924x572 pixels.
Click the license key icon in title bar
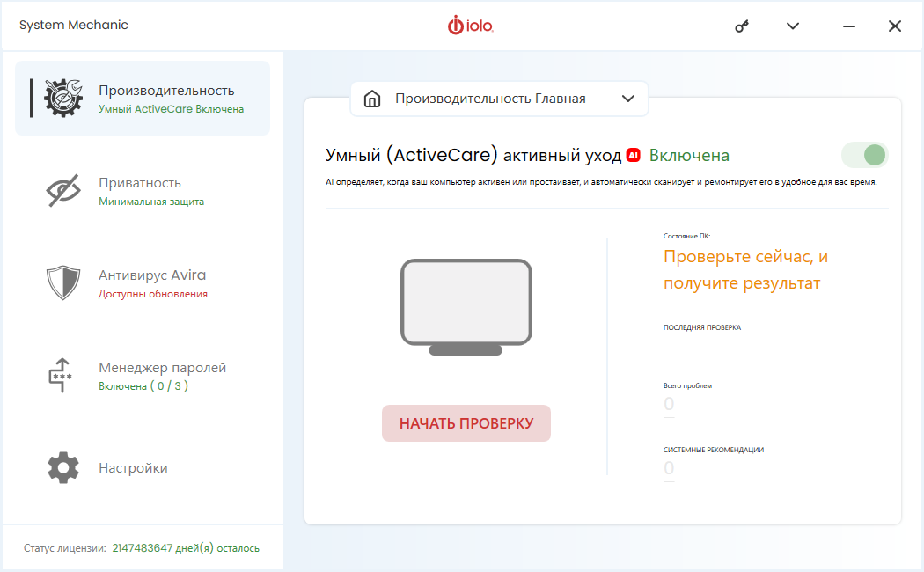[x=742, y=26]
